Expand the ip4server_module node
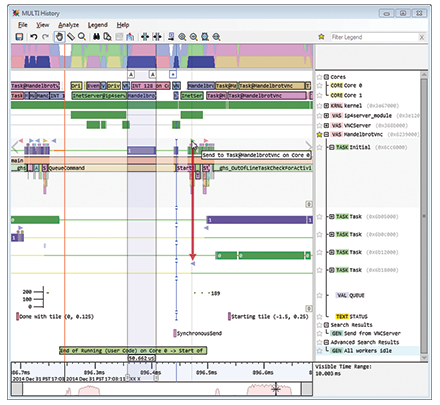This screenshot has width=440, height=405. 327,116
